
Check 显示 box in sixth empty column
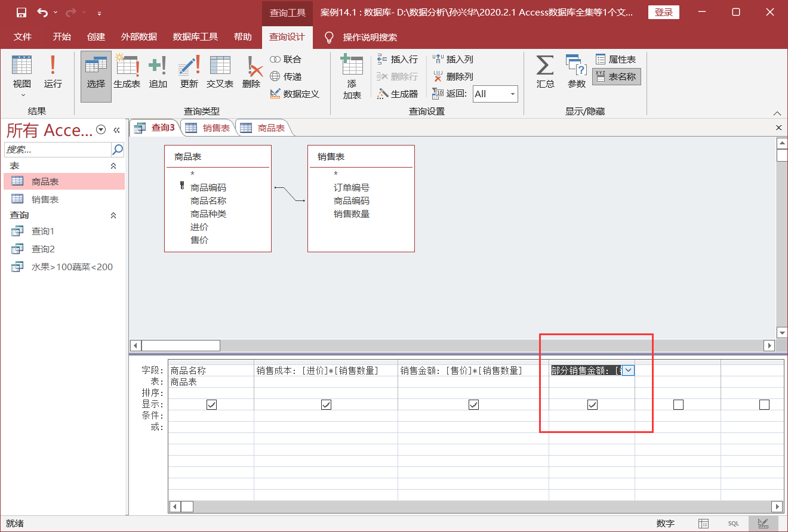coord(764,404)
